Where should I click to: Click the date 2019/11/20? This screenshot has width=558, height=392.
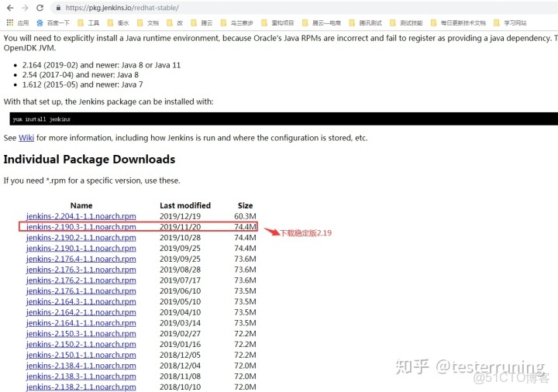click(180, 227)
